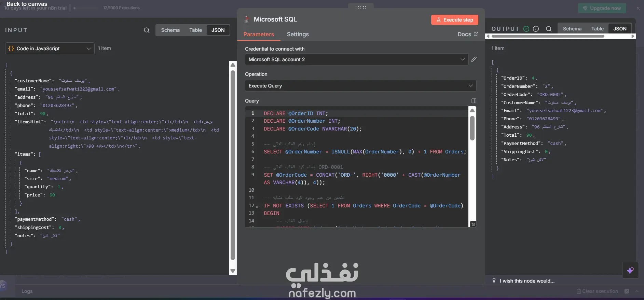The width and height of the screenshot is (644, 300).
Task: Switch OUTPUT panel to Schema view
Action: point(572,29)
